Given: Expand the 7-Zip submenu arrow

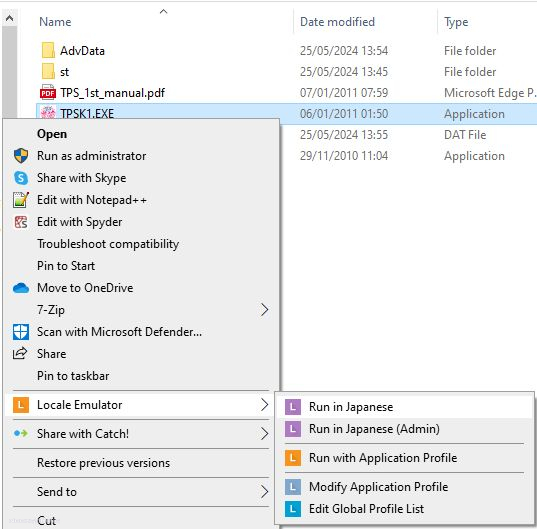Looking at the screenshot, I should pos(264,310).
